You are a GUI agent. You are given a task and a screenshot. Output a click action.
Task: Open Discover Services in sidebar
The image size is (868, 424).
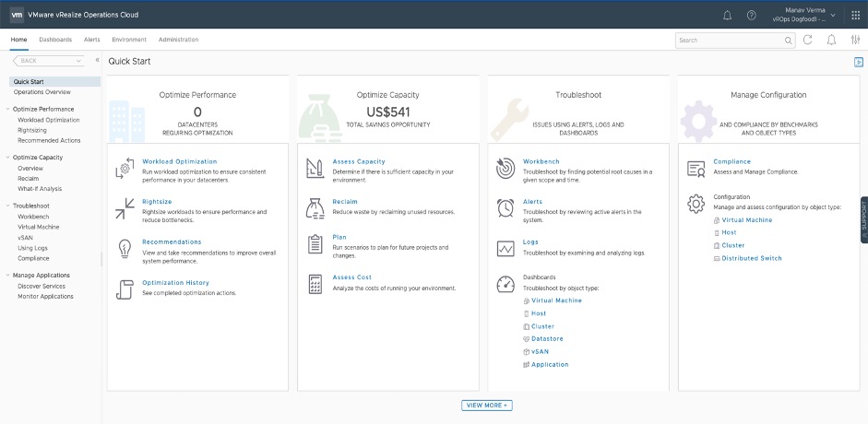pyautogui.click(x=42, y=286)
